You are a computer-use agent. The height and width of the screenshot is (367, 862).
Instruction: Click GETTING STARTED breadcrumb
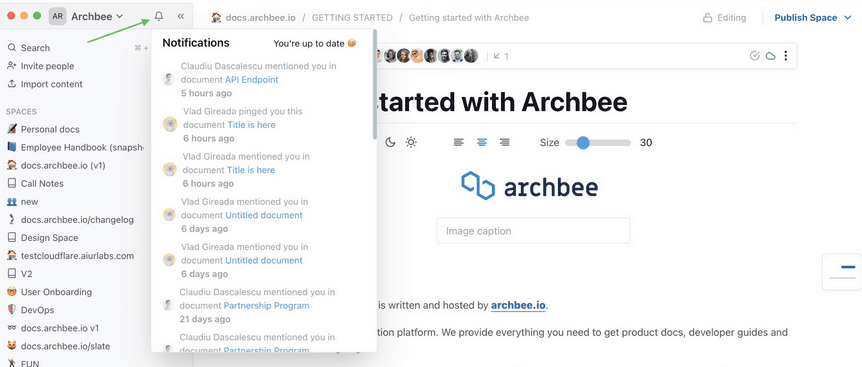[352, 18]
